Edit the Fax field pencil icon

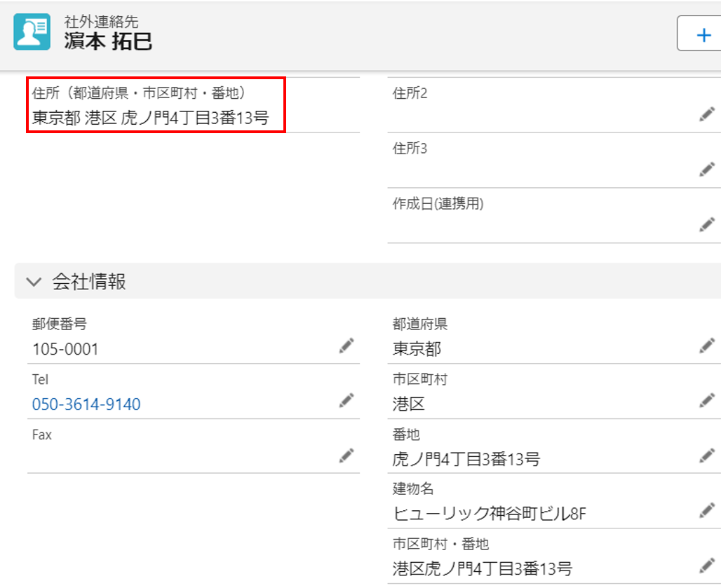click(x=346, y=456)
